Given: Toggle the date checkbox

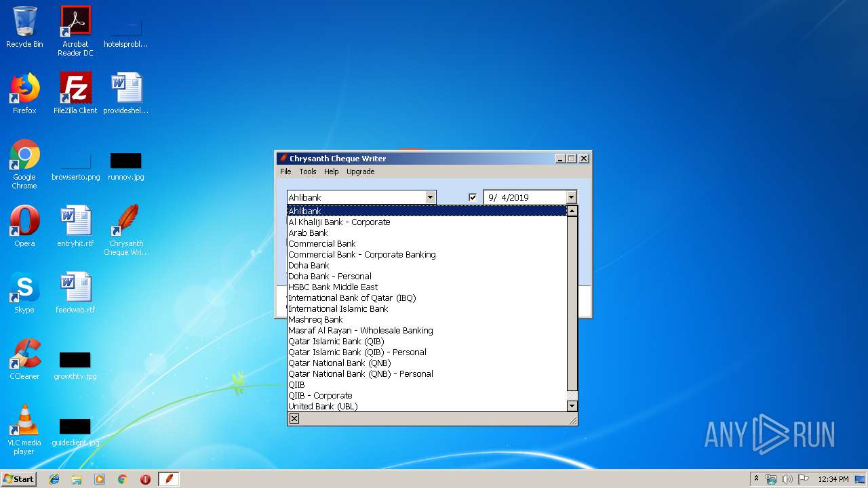Looking at the screenshot, I should point(473,197).
